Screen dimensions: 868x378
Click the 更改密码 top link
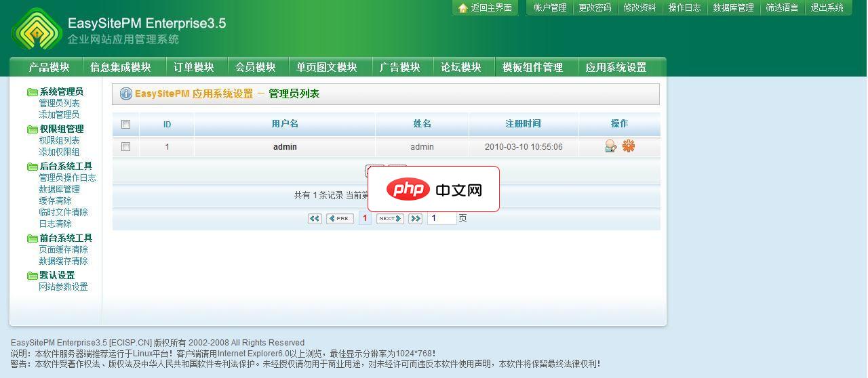click(595, 8)
